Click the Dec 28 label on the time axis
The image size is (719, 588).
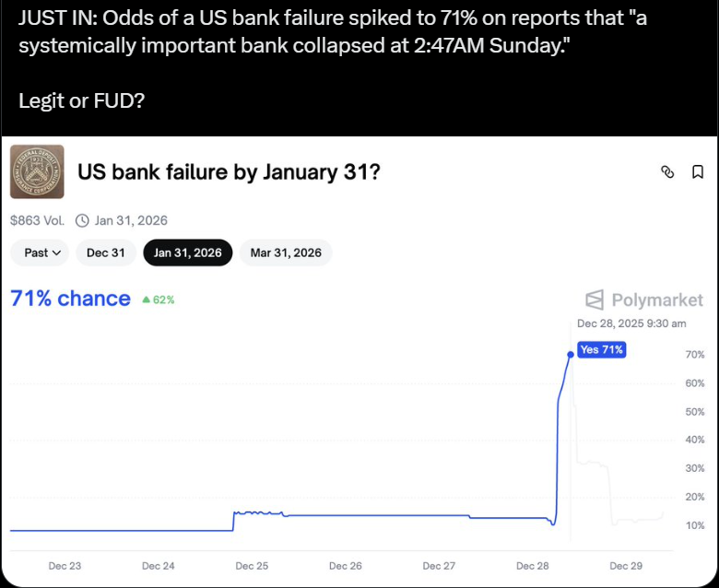tap(532, 566)
